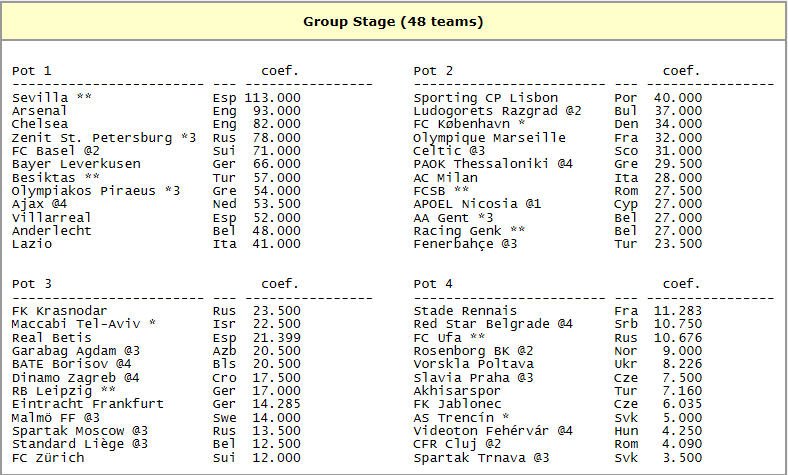Click the Malmö FF entry
This screenshot has height=475, width=788.
point(56,417)
